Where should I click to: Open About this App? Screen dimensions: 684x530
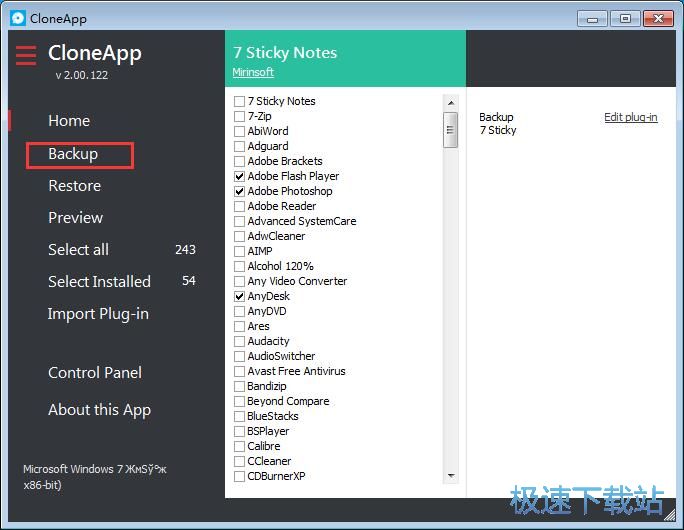pos(99,410)
